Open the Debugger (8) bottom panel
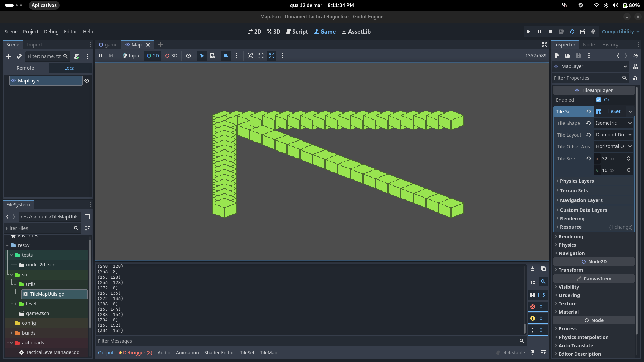Image resolution: width=644 pixels, height=362 pixels. 136,353
